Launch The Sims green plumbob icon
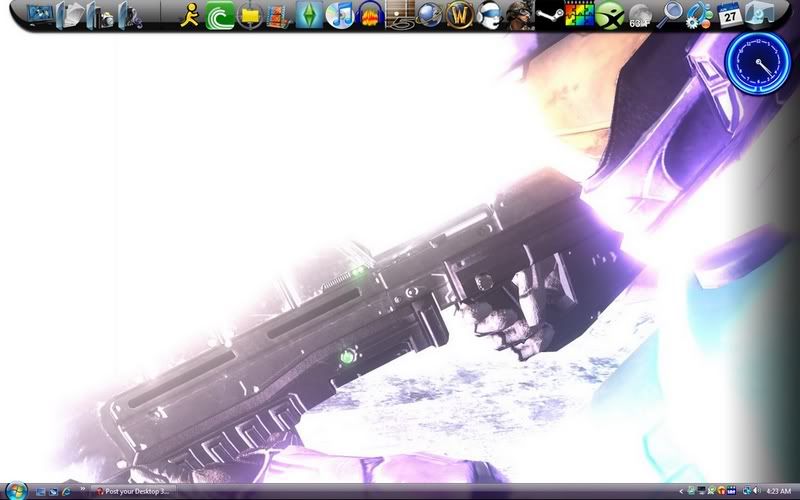 click(x=310, y=15)
